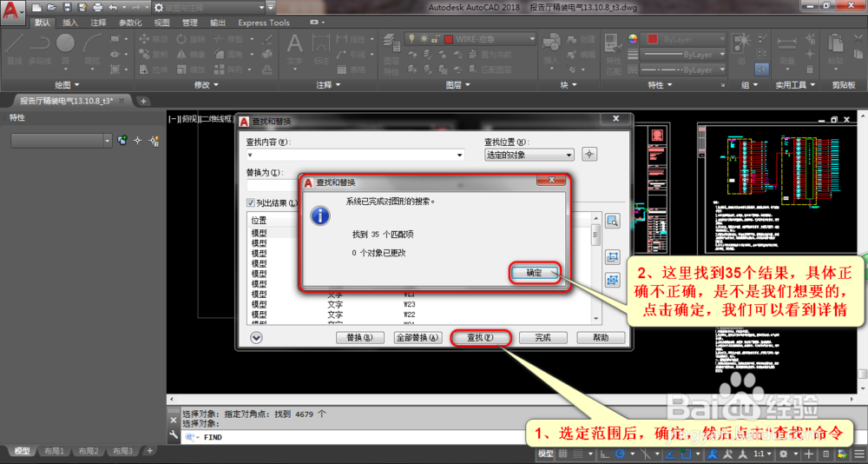Image resolution: width=868 pixels, height=464 pixels.
Task: Choose the Rotate (旋转) modify tool
Action: [191, 39]
